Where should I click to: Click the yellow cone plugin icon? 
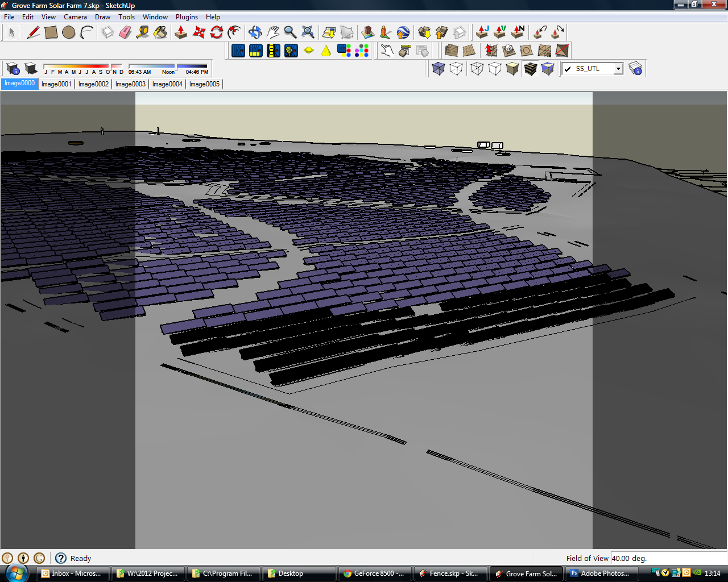[326, 51]
